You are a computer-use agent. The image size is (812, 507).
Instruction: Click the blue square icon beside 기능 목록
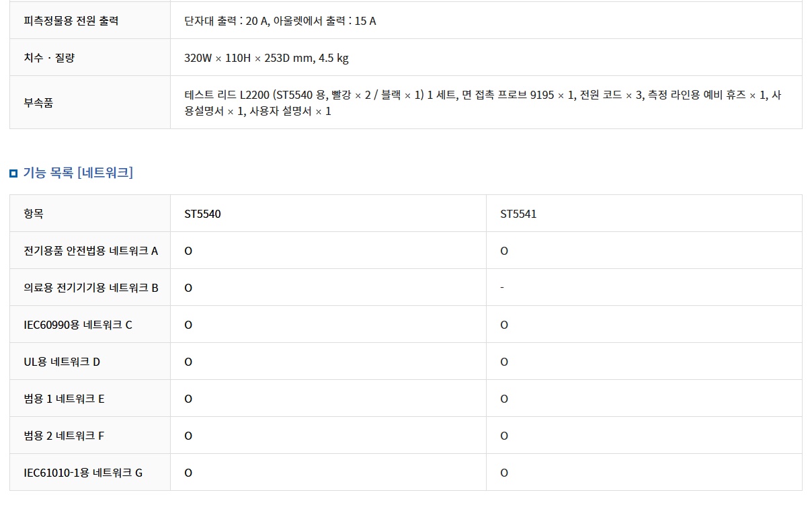(13, 174)
